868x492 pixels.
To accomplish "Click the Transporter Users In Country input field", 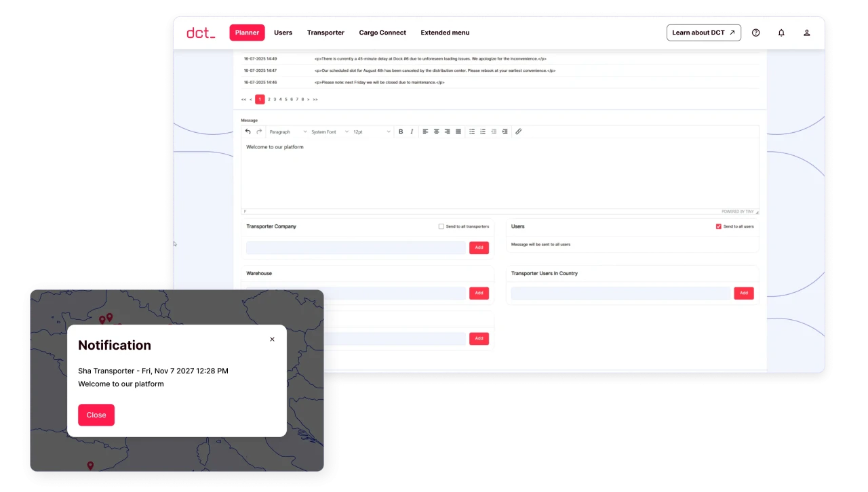I will [x=620, y=293].
